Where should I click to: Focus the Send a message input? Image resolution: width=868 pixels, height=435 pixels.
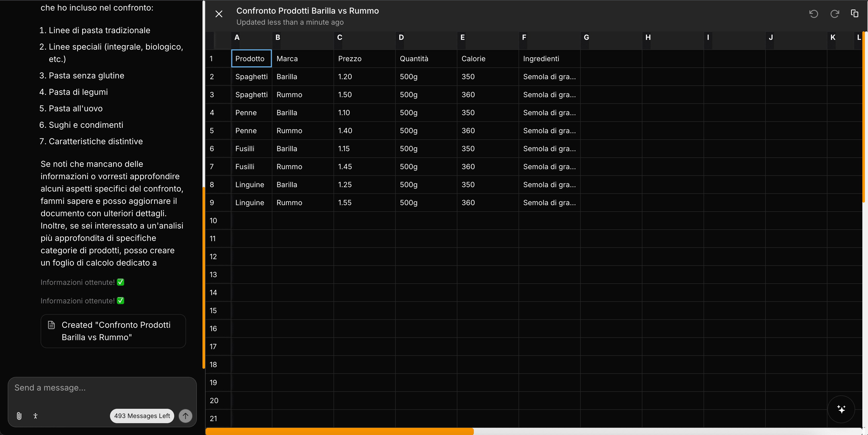[x=102, y=388]
